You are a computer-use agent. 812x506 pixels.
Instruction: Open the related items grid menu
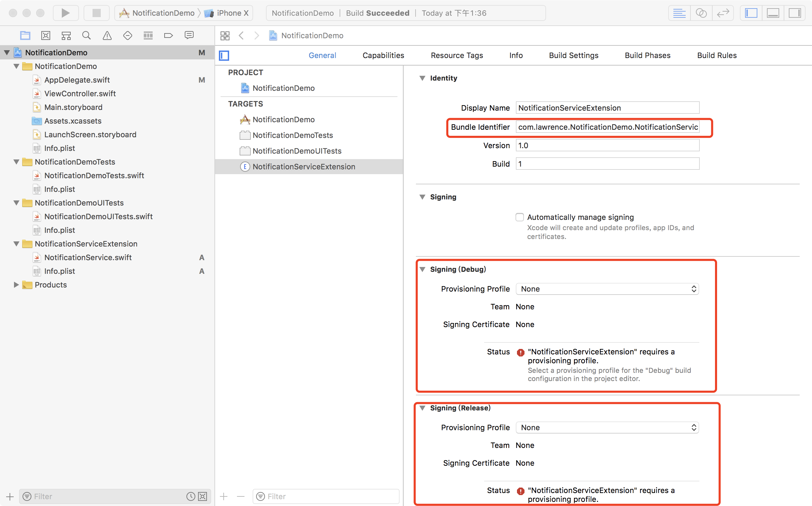pos(225,36)
